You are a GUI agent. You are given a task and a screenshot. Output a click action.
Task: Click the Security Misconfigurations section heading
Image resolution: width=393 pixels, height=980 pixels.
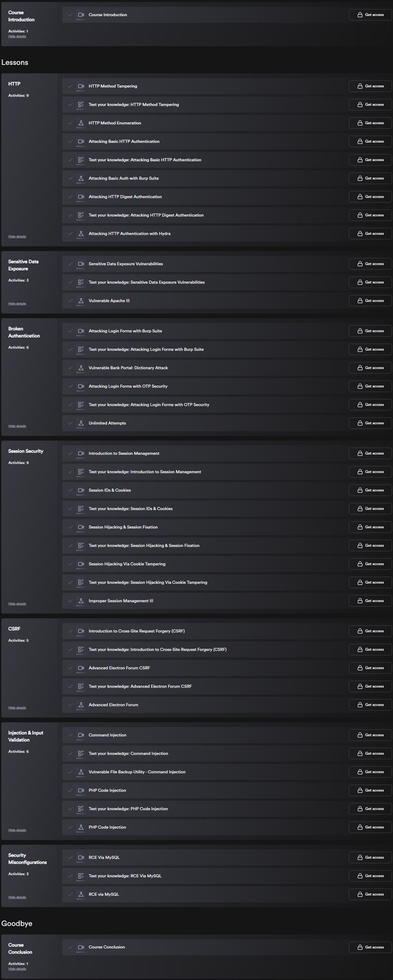point(27,859)
